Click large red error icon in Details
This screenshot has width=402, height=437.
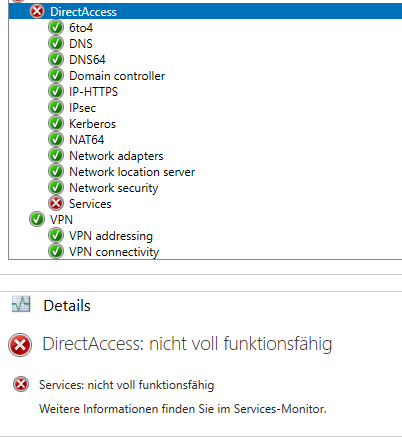click(20, 345)
